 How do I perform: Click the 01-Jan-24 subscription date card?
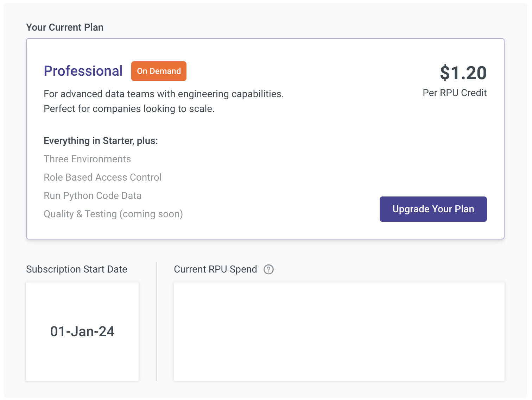(x=82, y=331)
